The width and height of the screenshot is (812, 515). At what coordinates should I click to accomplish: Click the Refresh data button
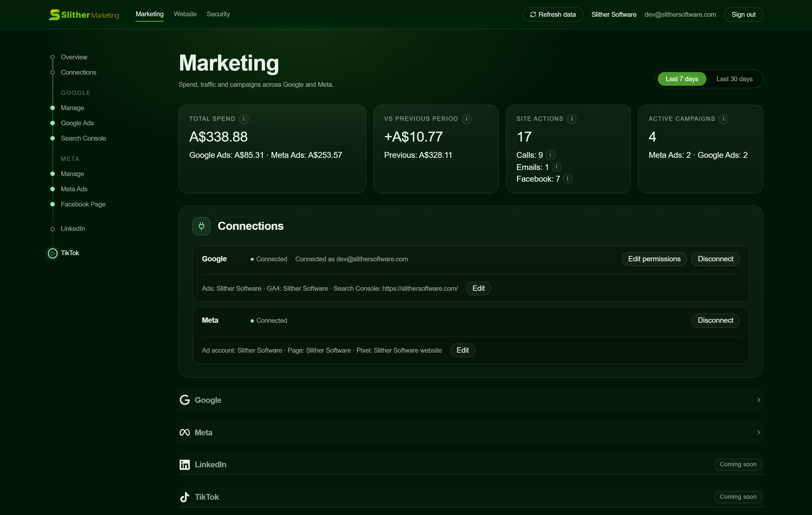tap(553, 14)
